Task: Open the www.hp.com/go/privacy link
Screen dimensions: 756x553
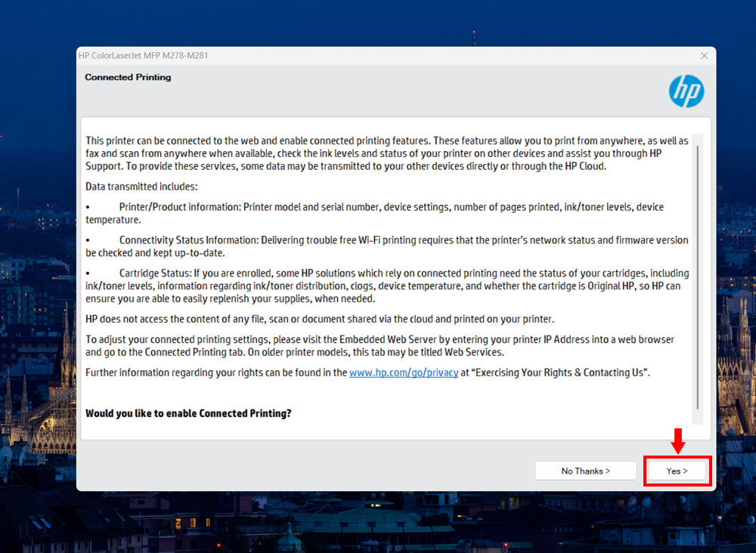Action: pos(404,372)
